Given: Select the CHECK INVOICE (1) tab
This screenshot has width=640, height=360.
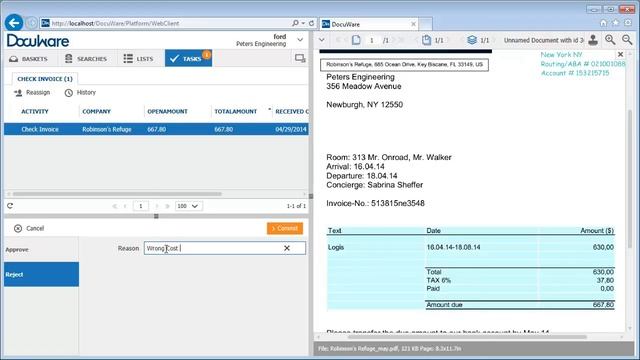Looking at the screenshot, I should click(45, 79).
